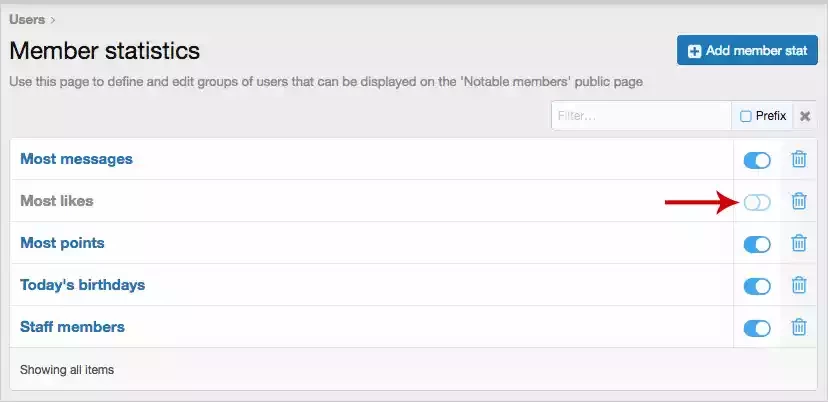This screenshot has width=828, height=402.
Task: Check the Prefix checkbox
Action: point(746,116)
